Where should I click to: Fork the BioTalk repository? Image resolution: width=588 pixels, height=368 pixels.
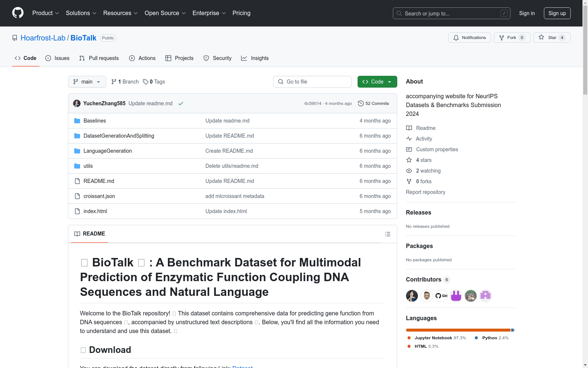[512, 38]
